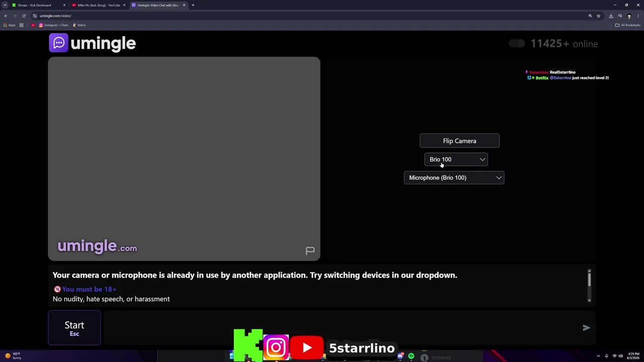Click the message log scrollbar down arrow
The width and height of the screenshot is (644, 362).
point(589,300)
